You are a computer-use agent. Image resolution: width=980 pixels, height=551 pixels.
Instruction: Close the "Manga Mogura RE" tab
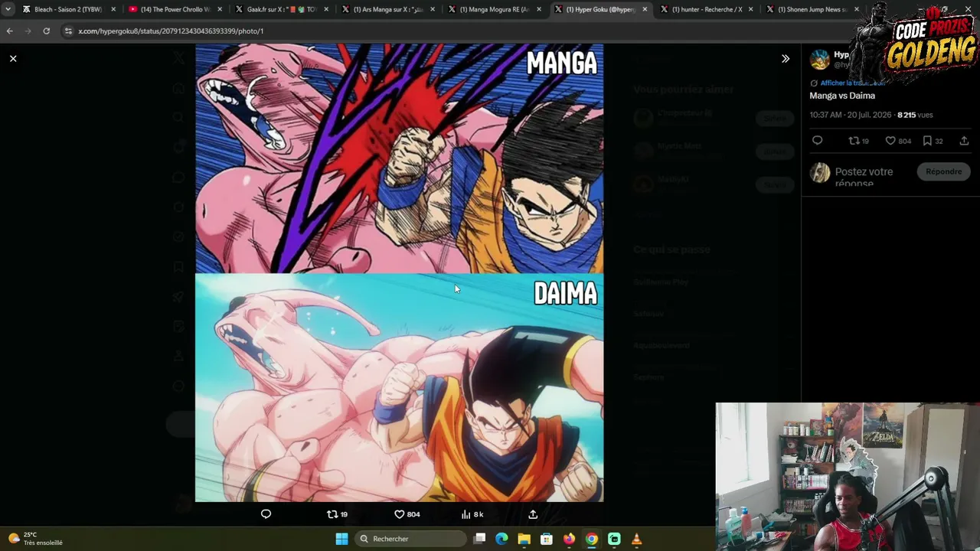click(x=538, y=9)
